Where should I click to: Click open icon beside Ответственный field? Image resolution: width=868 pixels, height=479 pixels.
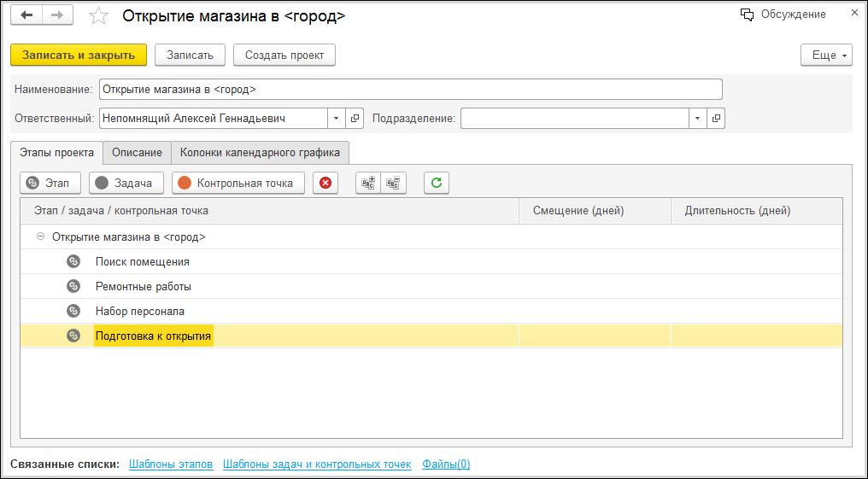click(355, 118)
